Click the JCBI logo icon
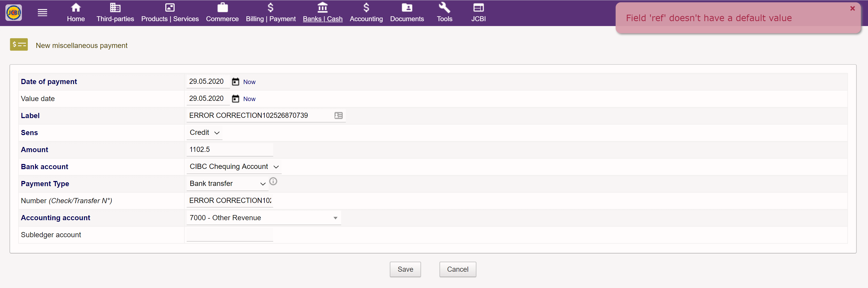This screenshot has height=288, width=868. [x=14, y=13]
